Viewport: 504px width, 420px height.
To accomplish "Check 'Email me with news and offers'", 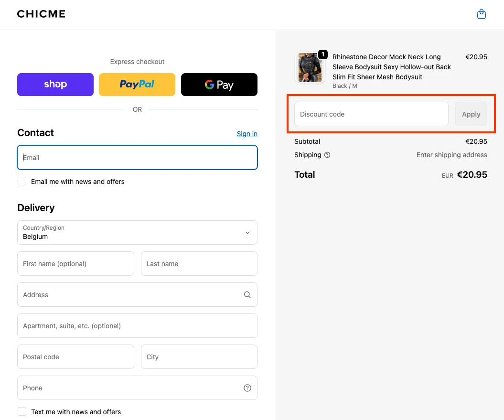I will click(22, 182).
